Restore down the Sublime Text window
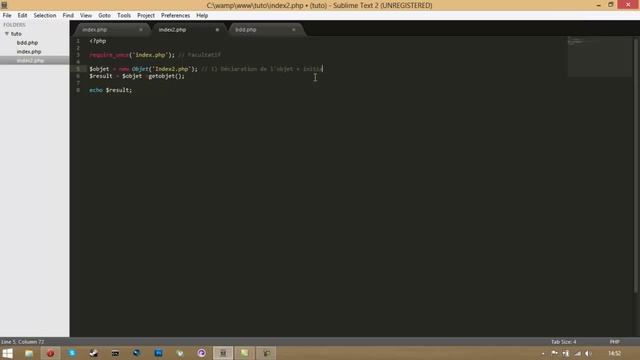 611,5
